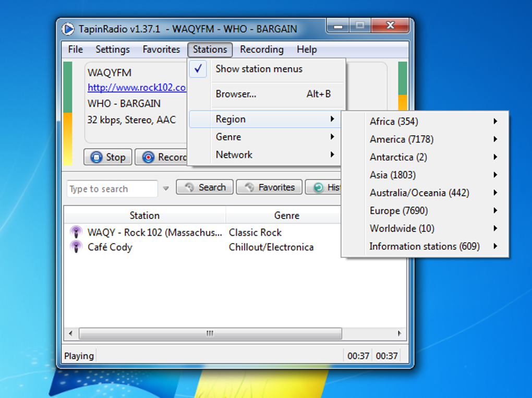The image size is (532, 398).
Task: Click the TapinRadio app icon in title bar
Action: click(x=68, y=29)
